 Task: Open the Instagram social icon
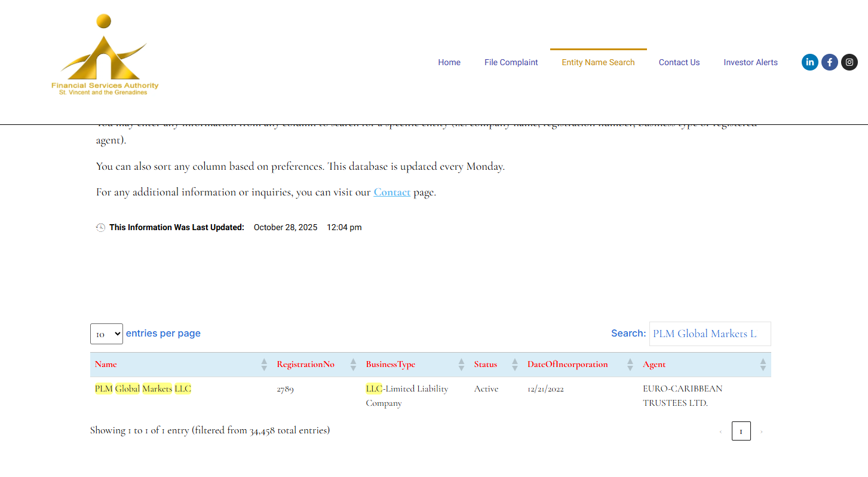849,62
